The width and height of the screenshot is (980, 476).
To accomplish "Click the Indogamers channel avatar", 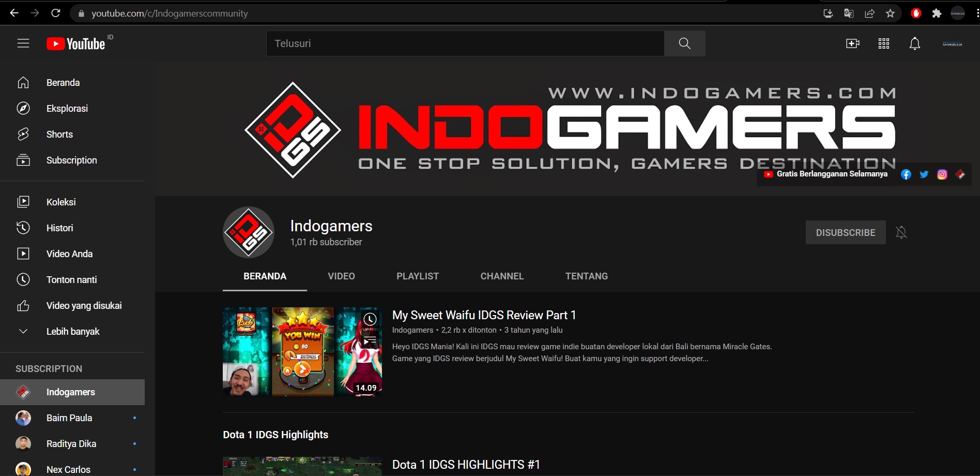I will point(249,232).
